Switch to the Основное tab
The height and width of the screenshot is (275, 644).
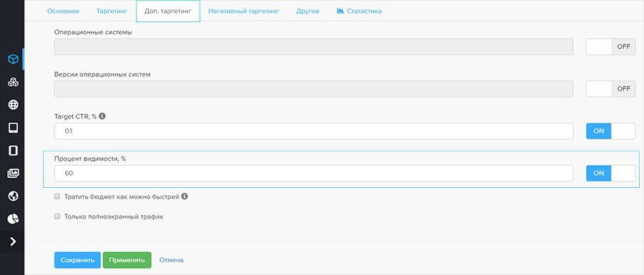coord(63,11)
